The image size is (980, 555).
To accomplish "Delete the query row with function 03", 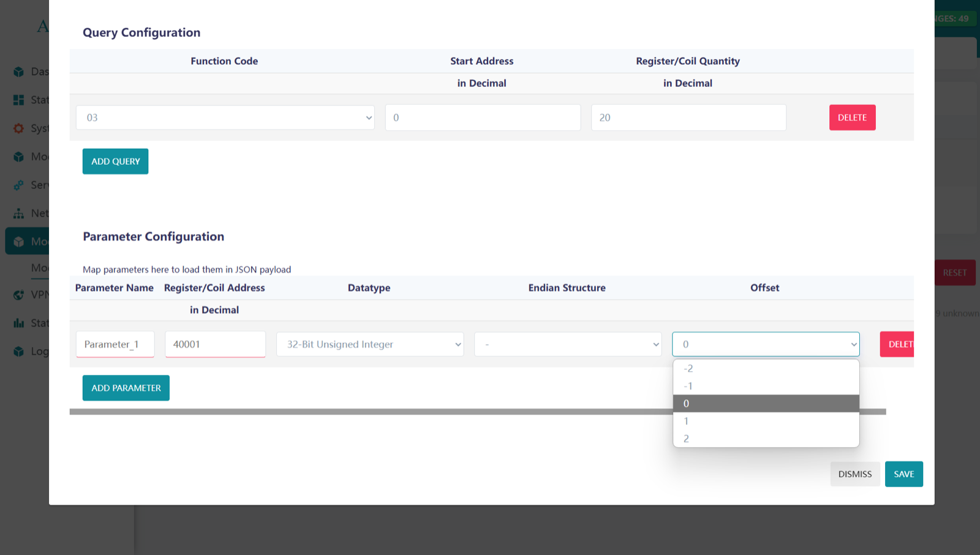I will click(852, 118).
